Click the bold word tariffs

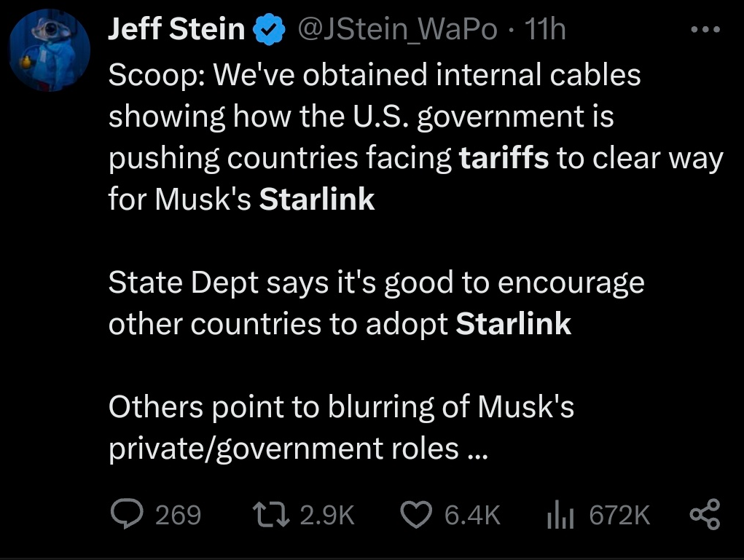click(504, 158)
